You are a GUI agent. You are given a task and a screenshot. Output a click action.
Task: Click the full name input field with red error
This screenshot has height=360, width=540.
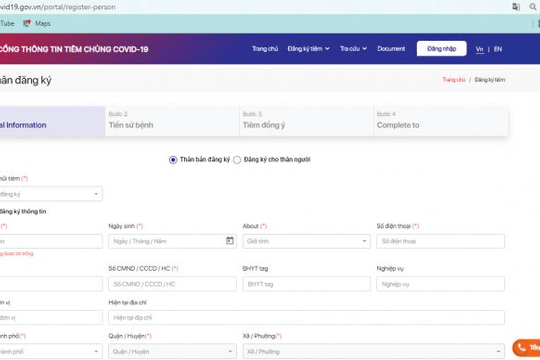pyautogui.click(x=51, y=241)
